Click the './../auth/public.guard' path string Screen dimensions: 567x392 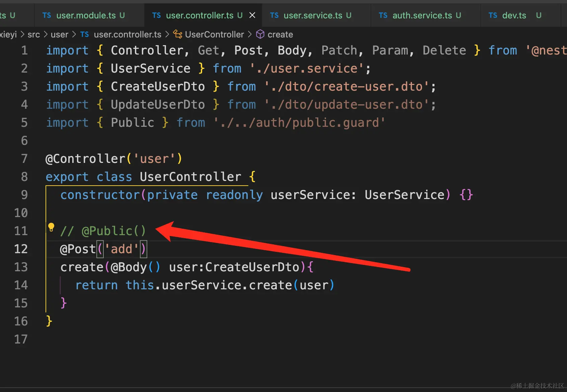point(299,123)
